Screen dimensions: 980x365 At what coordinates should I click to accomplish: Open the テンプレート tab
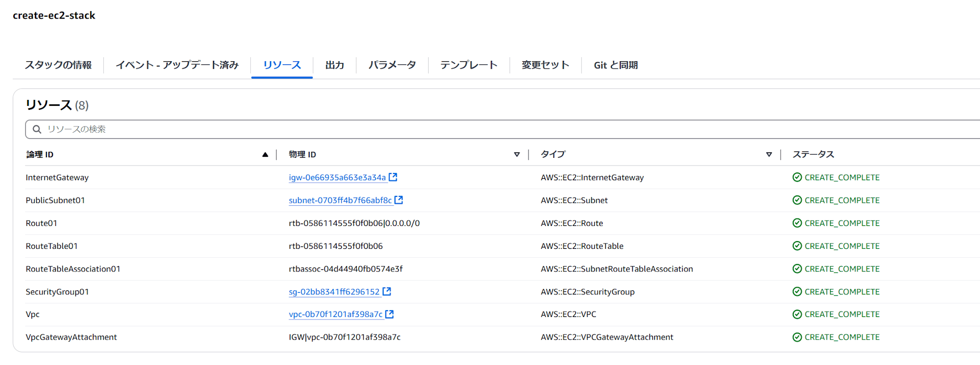[x=469, y=65]
